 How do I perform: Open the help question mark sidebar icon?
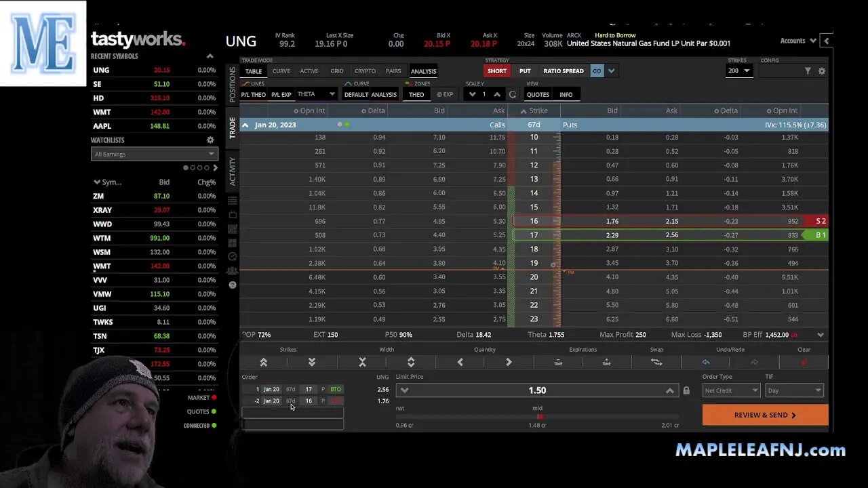(233, 285)
